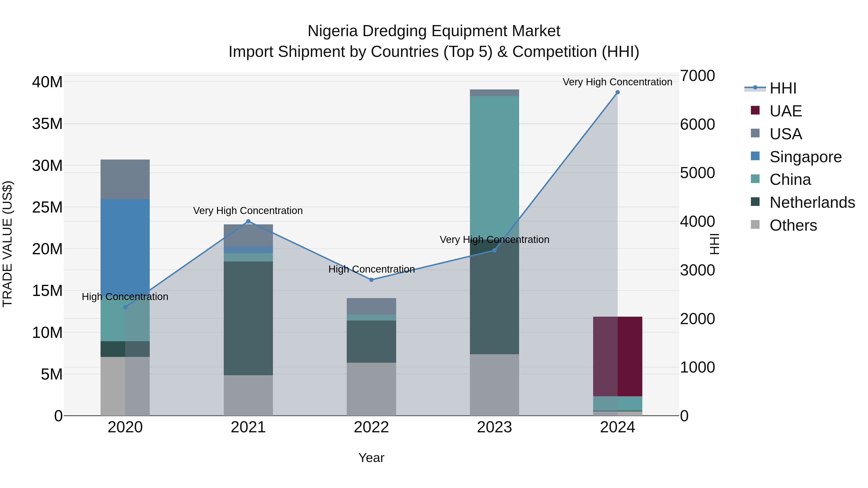This screenshot has height=488, width=868.
Task: Click the 'Year' x-axis title
Action: [371, 458]
